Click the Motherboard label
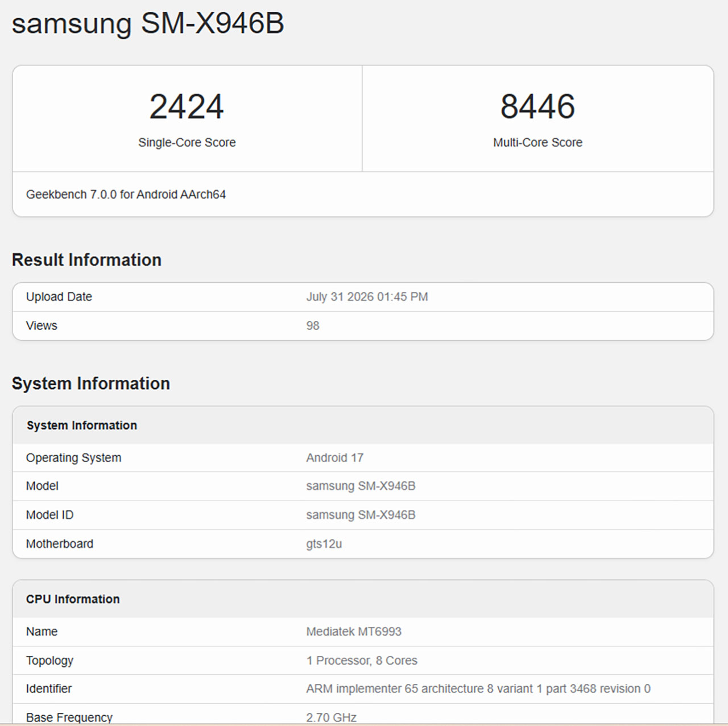The width and height of the screenshot is (728, 726). pyautogui.click(x=60, y=544)
